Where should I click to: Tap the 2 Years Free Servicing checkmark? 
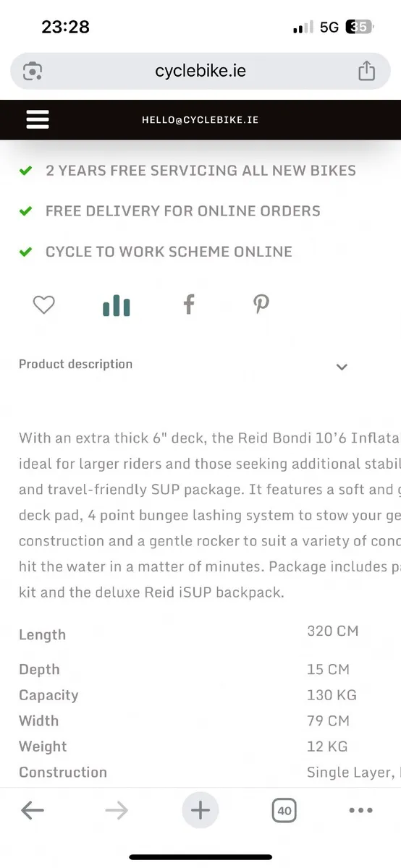coord(25,171)
